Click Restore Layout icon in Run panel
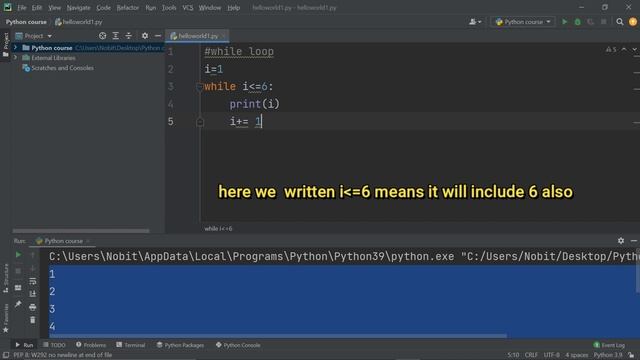Viewport: 640px width, 360px height. tap(18, 288)
